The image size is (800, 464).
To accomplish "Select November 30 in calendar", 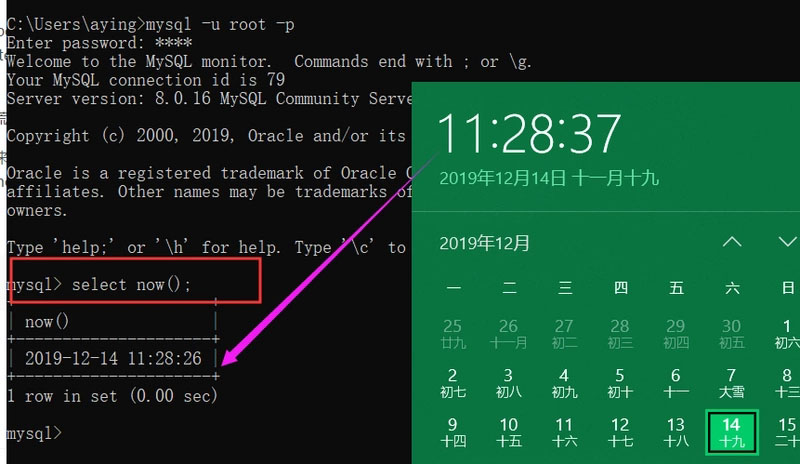I will (x=732, y=333).
